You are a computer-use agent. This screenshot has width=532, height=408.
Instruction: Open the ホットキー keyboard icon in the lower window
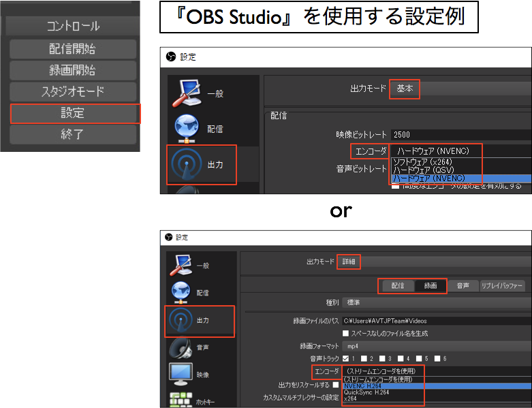click(181, 400)
